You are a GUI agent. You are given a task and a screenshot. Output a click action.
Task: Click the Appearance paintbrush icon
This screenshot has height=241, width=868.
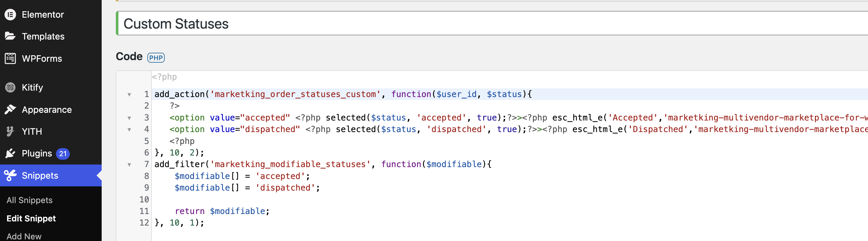(x=10, y=109)
